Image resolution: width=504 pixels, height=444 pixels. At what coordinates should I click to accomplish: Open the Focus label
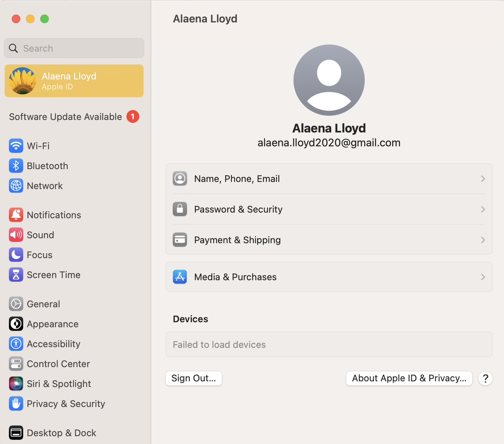coord(40,255)
